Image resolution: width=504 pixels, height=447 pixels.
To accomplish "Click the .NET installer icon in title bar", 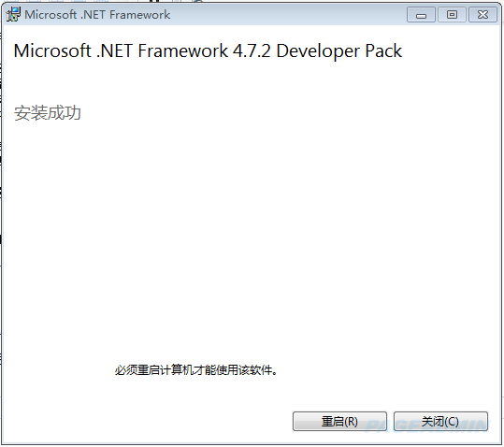I will tap(13, 14).
